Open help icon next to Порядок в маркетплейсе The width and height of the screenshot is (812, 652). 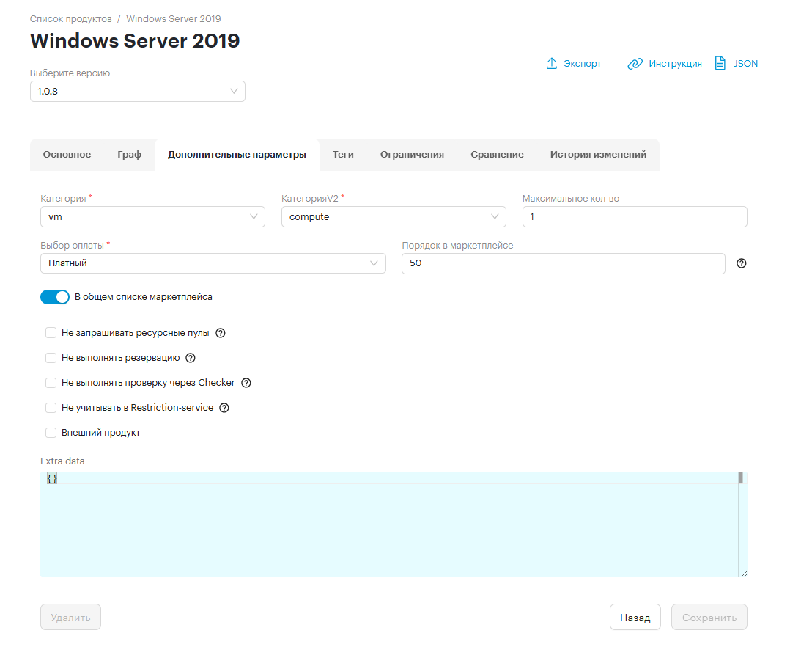[x=742, y=263]
